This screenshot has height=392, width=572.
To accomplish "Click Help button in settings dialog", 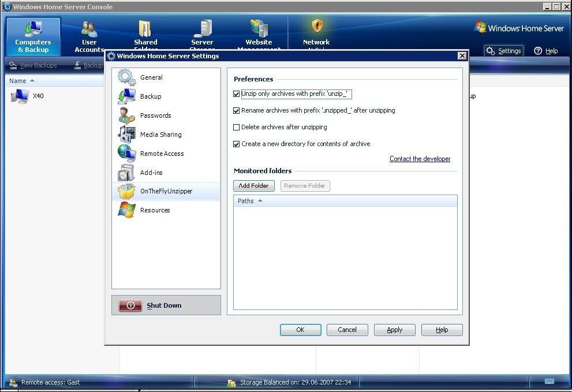I will [442, 330].
